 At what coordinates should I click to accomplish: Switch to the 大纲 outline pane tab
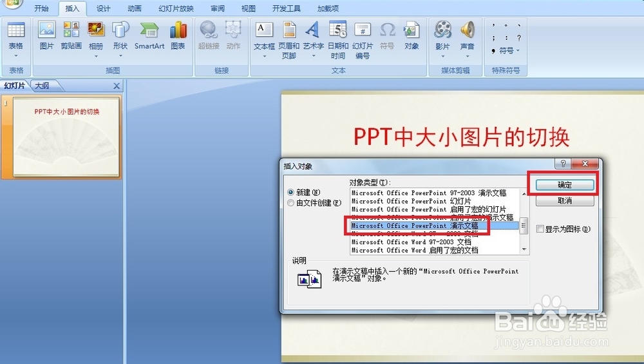pos(43,86)
